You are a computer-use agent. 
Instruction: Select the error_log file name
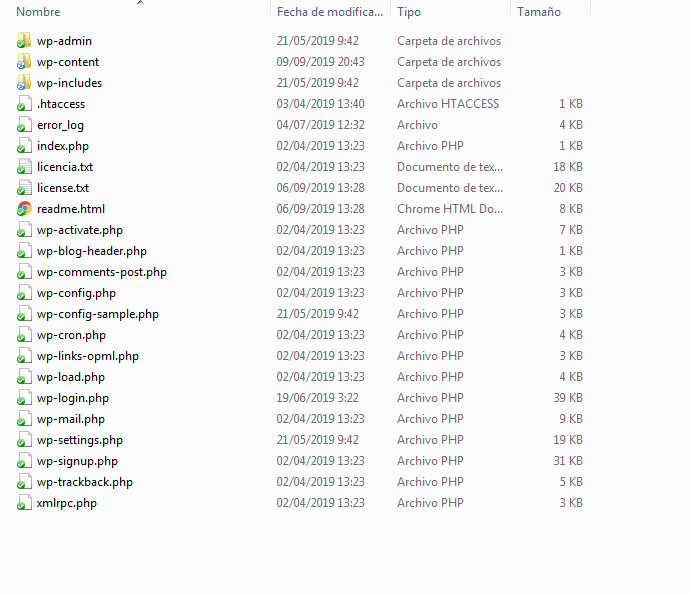click(x=60, y=125)
